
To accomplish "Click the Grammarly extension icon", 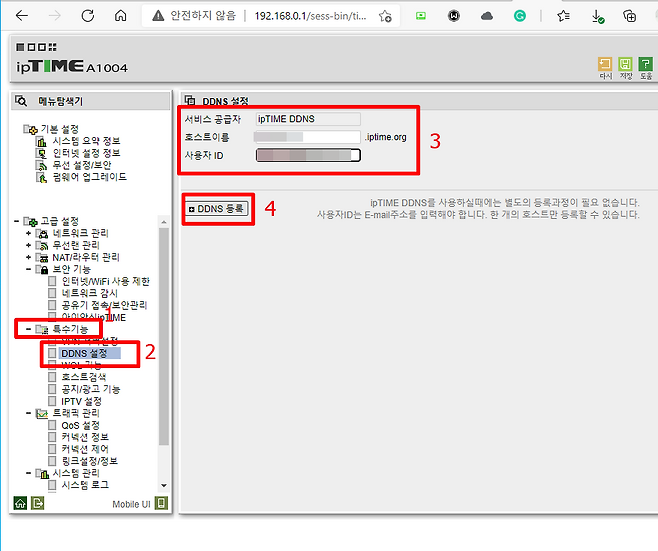I will tap(520, 16).
